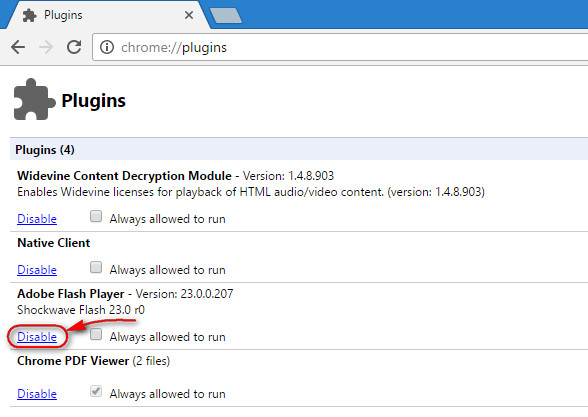Disable the Native Client plugin

37,270
